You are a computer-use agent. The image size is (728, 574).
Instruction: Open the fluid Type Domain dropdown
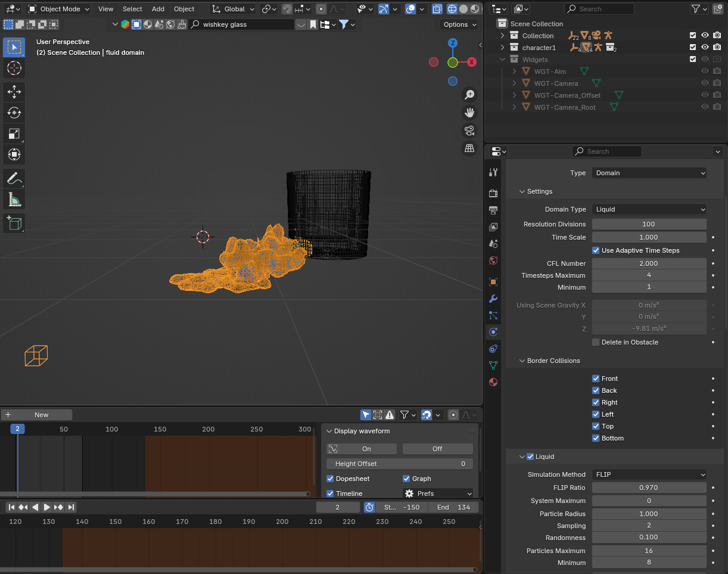649,173
